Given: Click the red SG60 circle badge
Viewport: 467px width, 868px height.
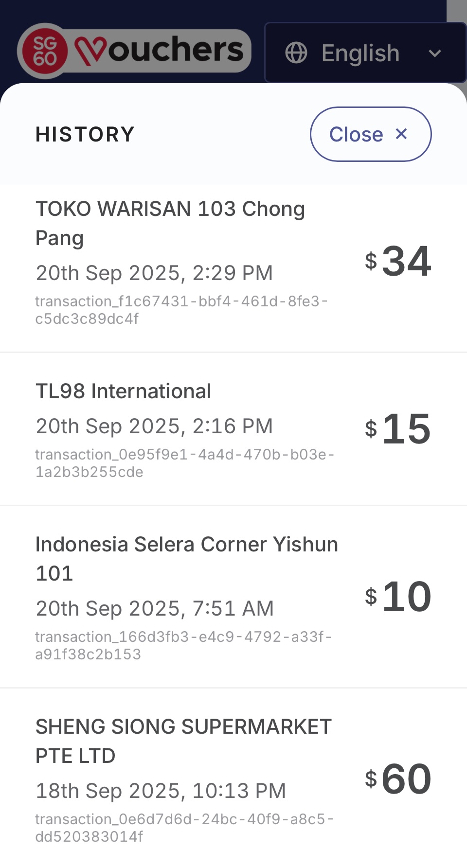Looking at the screenshot, I should 45,51.
